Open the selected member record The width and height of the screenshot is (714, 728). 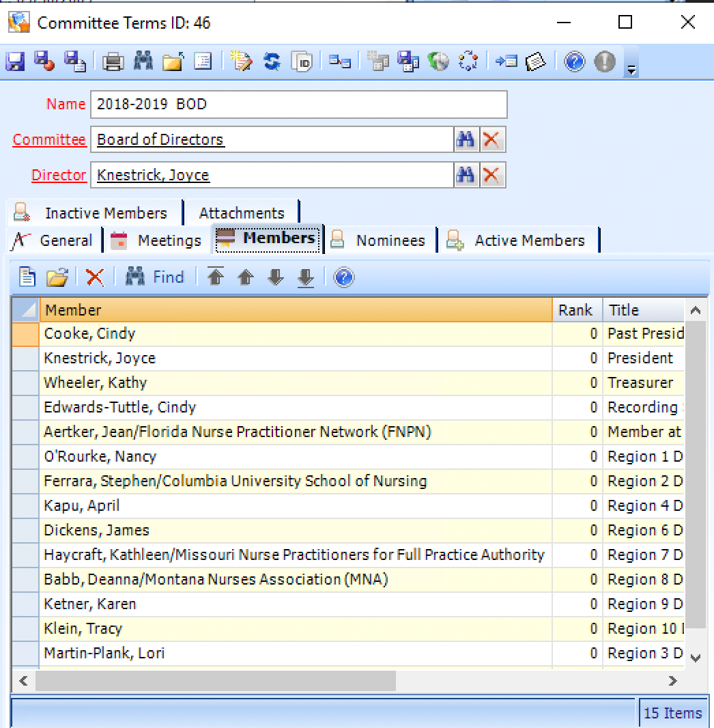[x=57, y=277]
